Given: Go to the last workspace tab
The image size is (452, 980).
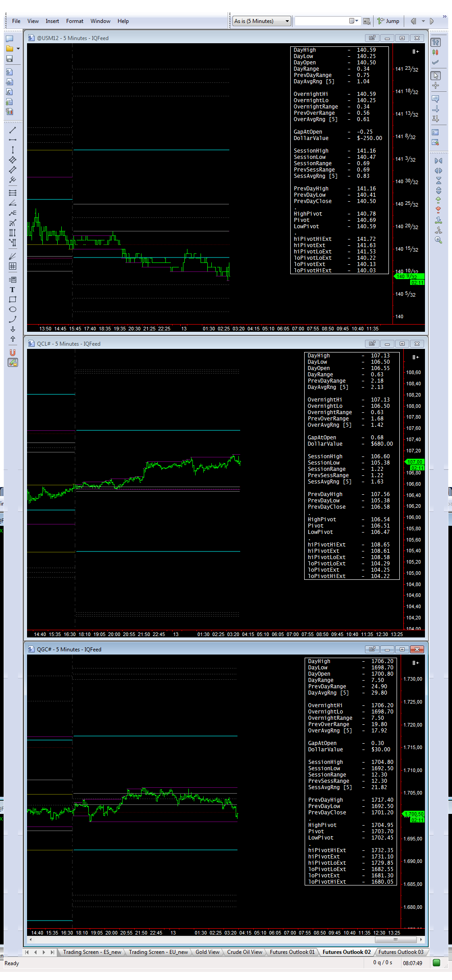Looking at the screenshot, I should coord(53,952).
